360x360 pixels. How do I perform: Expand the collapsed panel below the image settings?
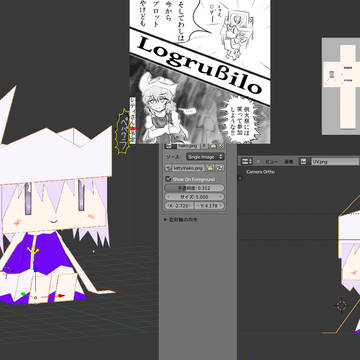(181, 220)
